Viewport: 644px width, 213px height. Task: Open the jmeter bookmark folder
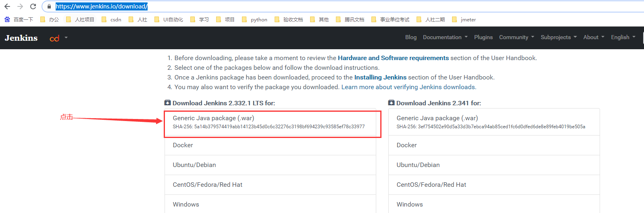464,19
